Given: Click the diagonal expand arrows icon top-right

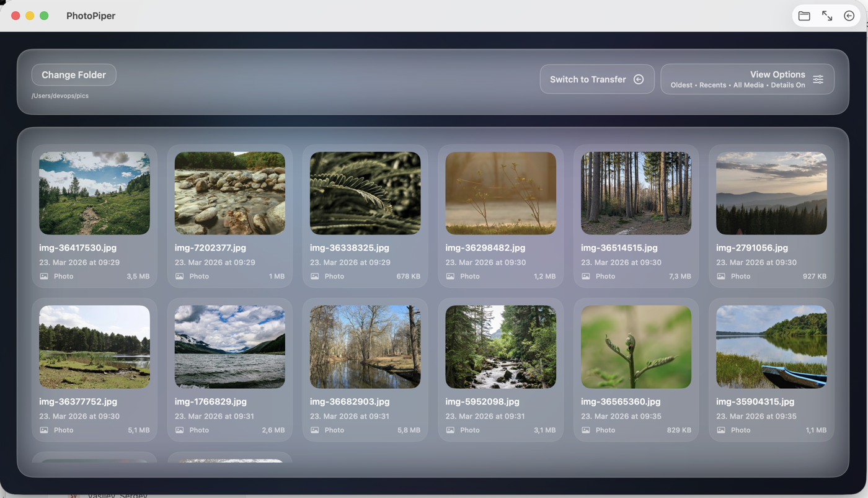Looking at the screenshot, I should (826, 16).
